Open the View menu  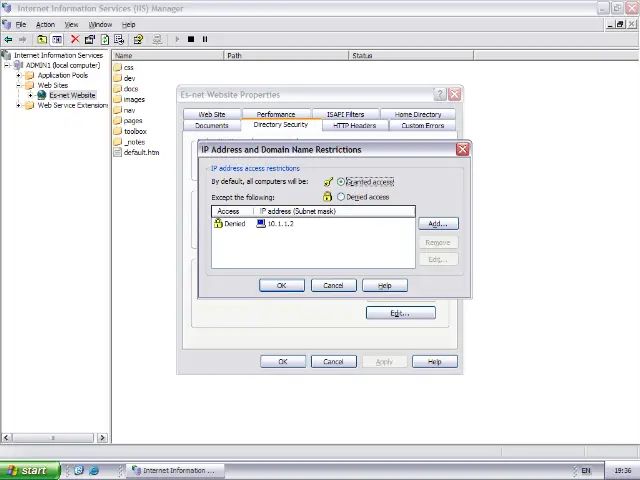(71, 24)
